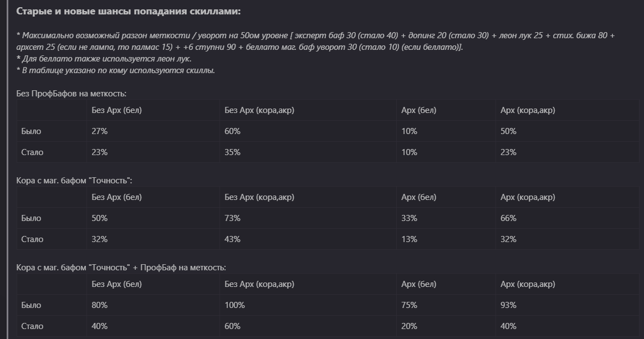Select the 80% cell in third table

click(153, 305)
